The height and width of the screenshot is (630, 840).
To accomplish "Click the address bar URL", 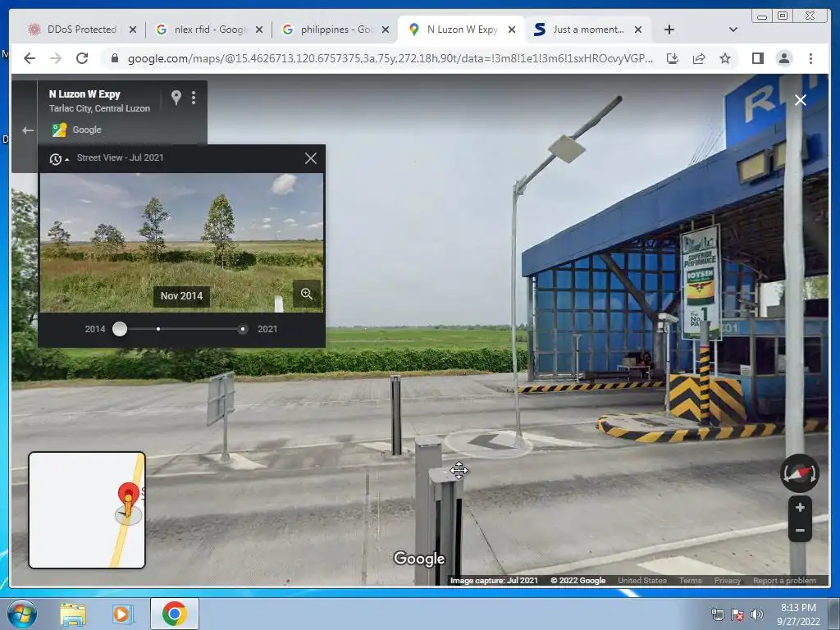I will pyautogui.click(x=390, y=58).
